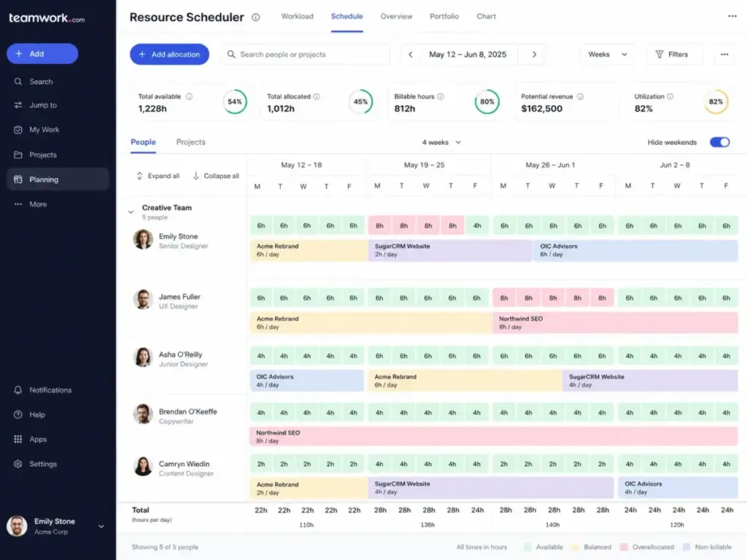Viewport: 747px width, 560px height.
Task: Open James Fuller's Northwind SEO allocation
Action: [615, 323]
